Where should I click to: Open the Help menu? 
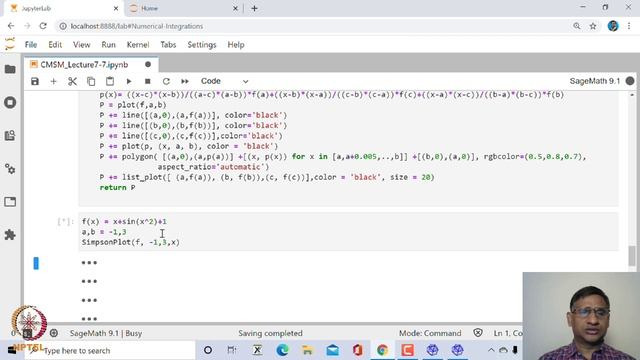click(236, 45)
